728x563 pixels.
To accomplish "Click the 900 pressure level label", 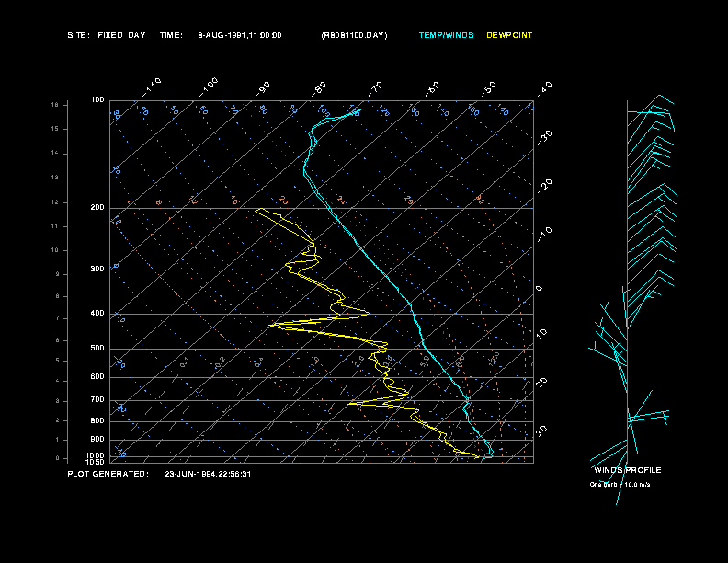I will tap(97, 440).
